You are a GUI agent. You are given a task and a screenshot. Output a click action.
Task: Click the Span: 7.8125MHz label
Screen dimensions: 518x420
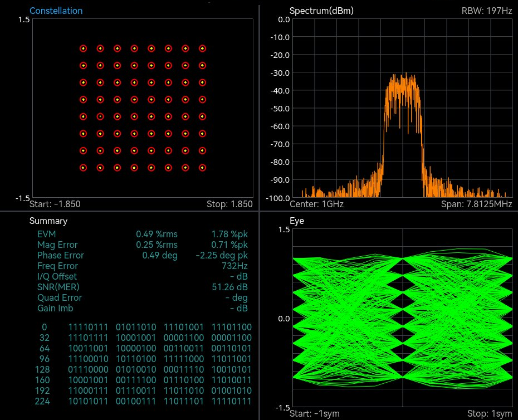(x=476, y=204)
